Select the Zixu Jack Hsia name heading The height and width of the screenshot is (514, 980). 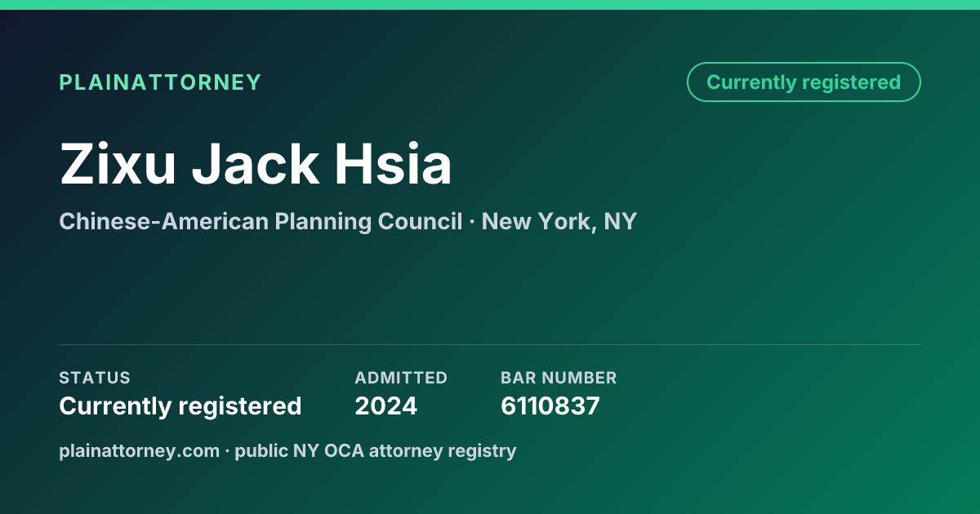(x=256, y=164)
